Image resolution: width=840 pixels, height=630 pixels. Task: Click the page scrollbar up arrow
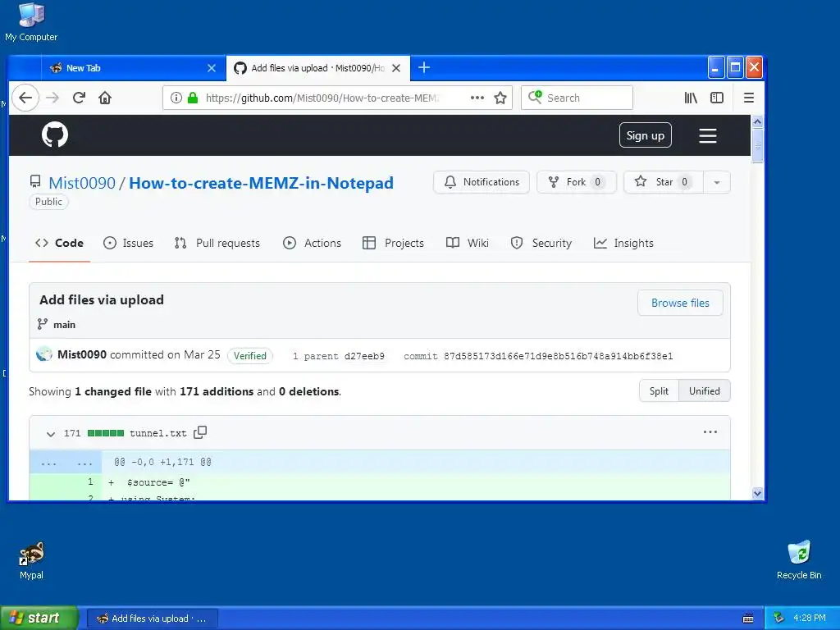[x=757, y=121]
